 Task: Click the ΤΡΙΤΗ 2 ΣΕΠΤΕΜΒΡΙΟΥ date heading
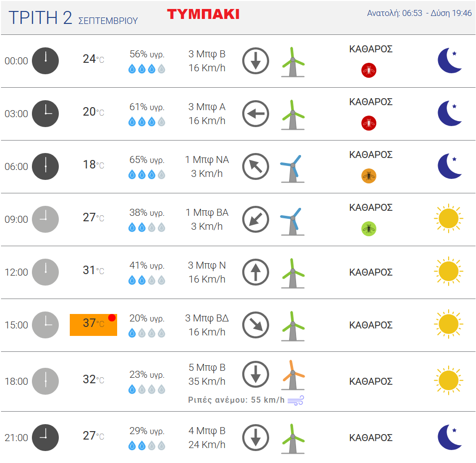(x=73, y=17)
